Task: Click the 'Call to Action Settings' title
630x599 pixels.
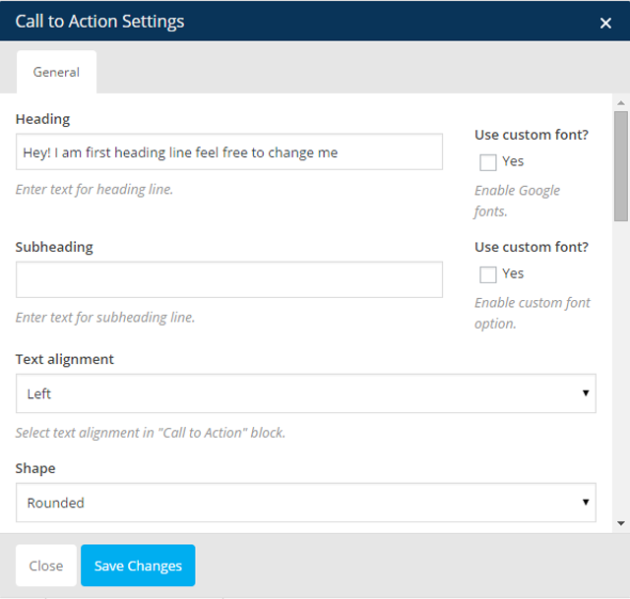Action: (100, 21)
